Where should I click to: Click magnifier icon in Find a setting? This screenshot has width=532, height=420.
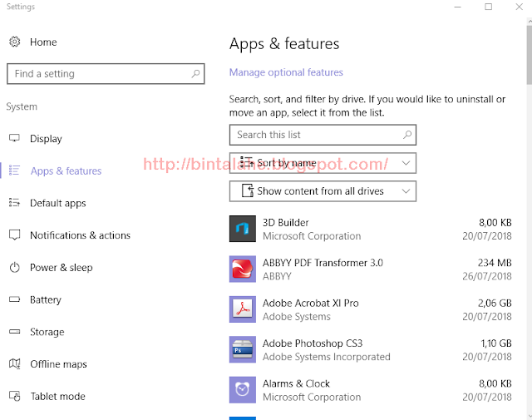[x=195, y=73]
